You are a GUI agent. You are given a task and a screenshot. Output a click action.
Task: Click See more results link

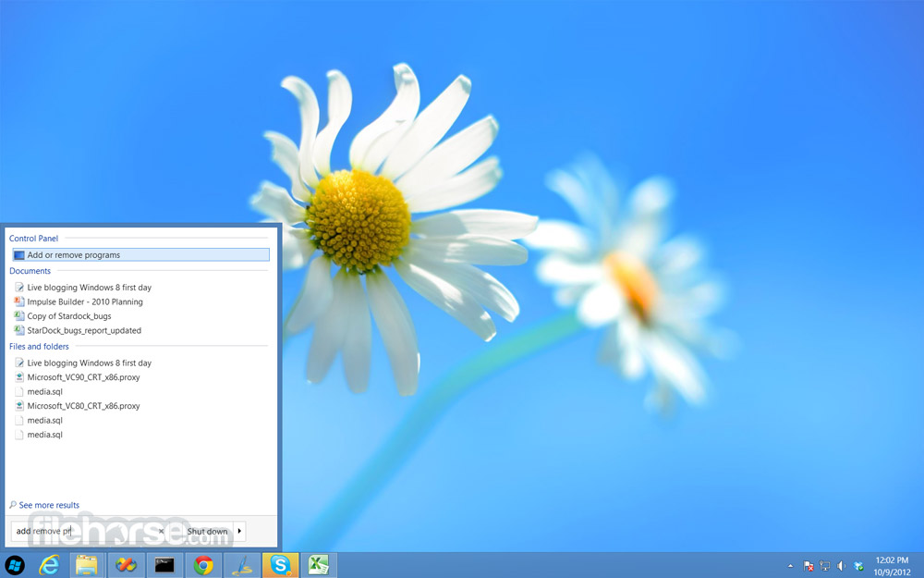(x=49, y=505)
